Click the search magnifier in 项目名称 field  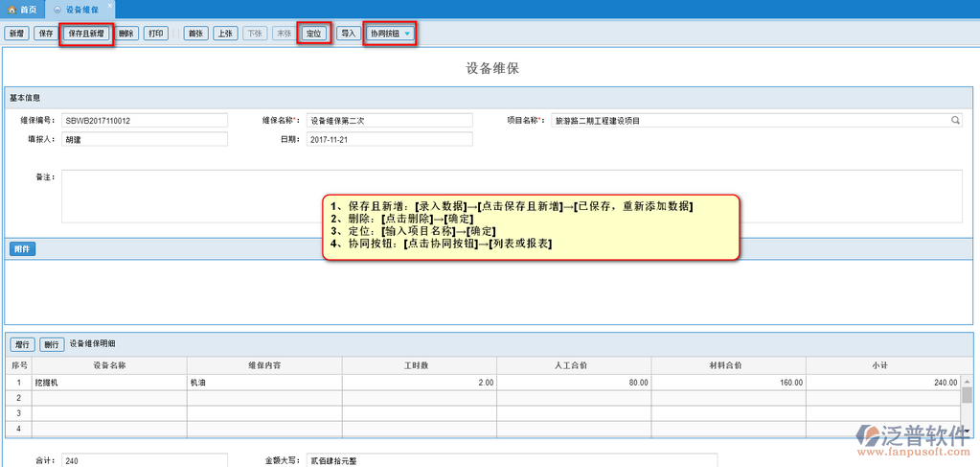(x=954, y=121)
